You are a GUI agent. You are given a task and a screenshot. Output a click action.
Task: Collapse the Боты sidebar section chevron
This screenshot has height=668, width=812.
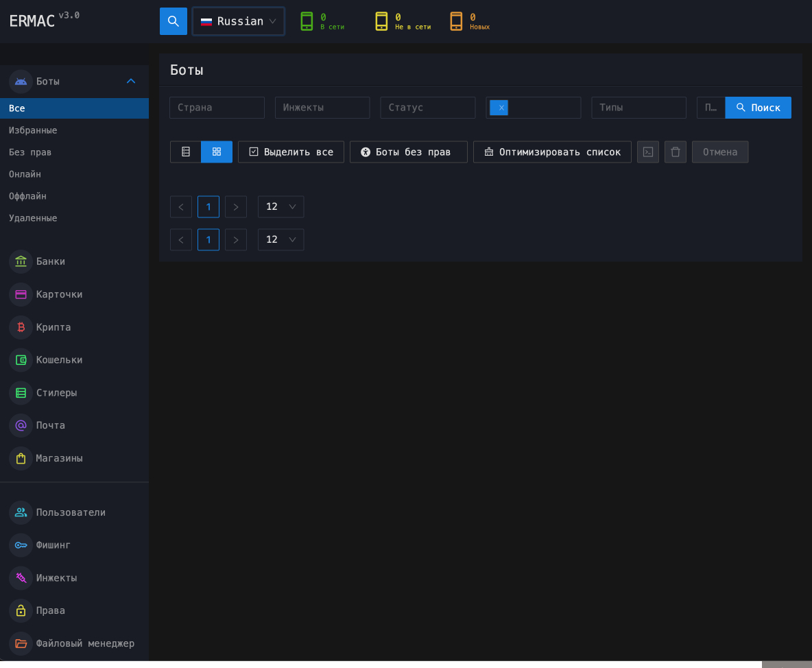[131, 81]
